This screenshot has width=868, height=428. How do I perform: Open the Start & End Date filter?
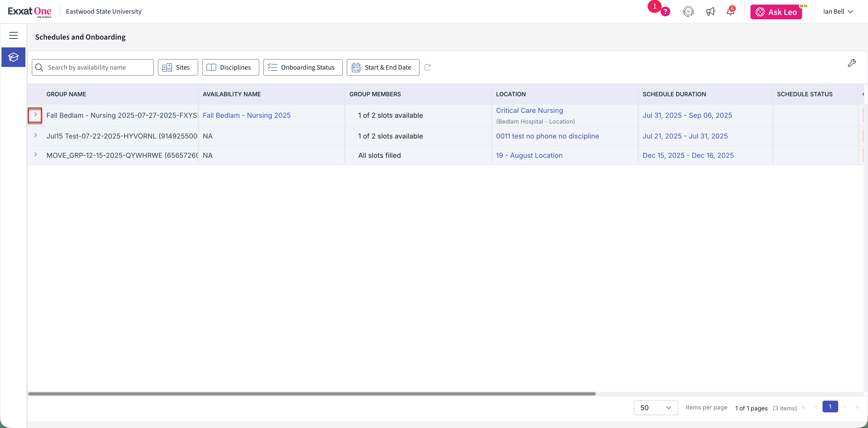click(383, 67)
